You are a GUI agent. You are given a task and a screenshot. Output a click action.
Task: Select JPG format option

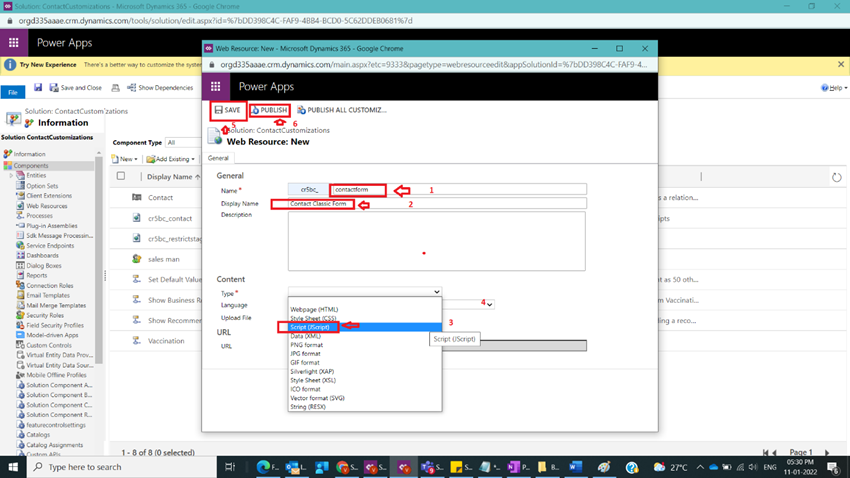(x=305, y=354)
